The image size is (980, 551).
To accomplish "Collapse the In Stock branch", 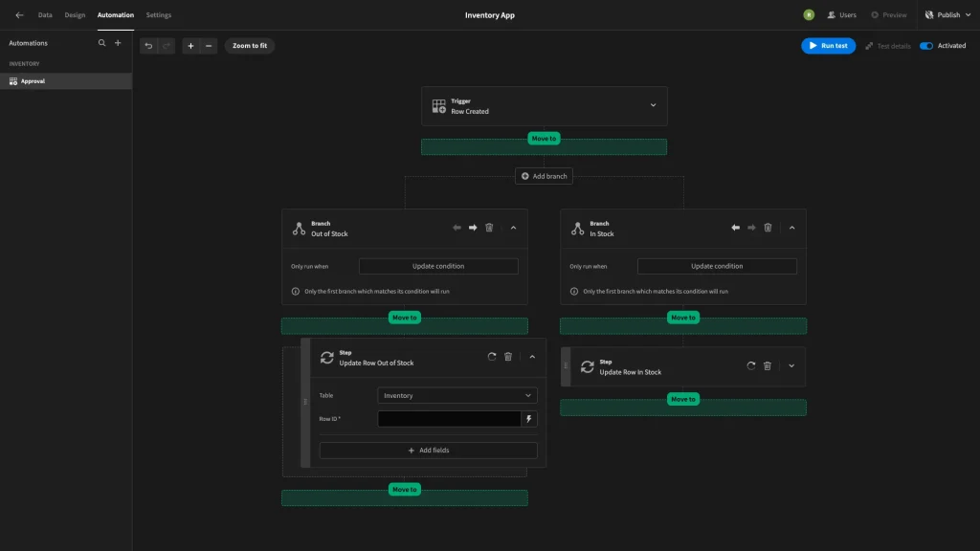I will 791,228.
